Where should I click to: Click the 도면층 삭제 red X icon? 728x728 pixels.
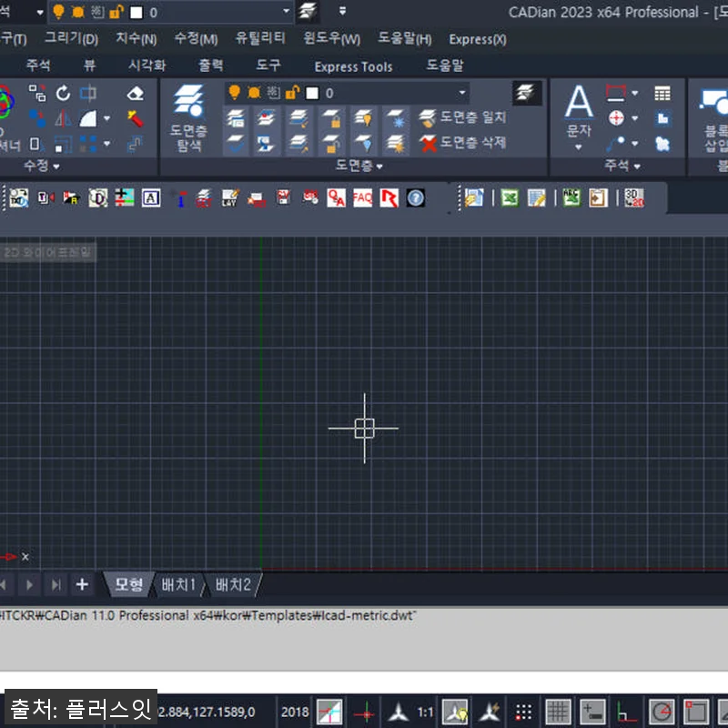click(x=429, y=143)
